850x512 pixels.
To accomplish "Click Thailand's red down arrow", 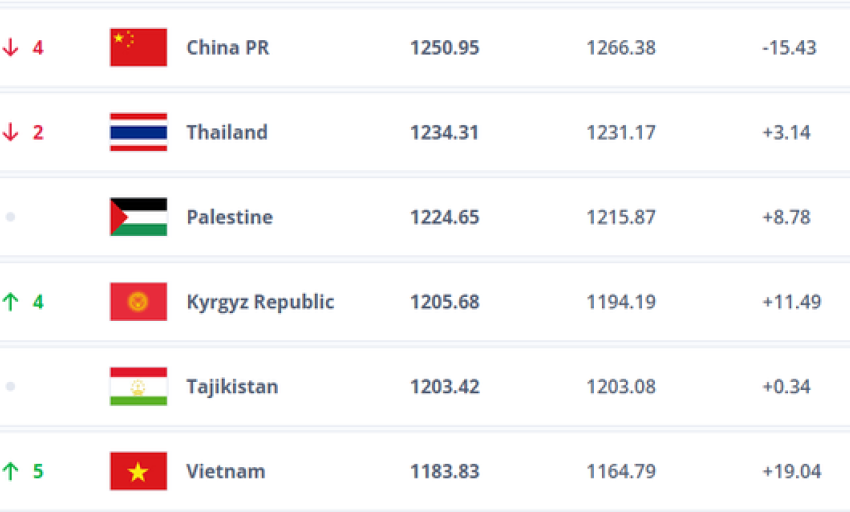I will point(10,132).
